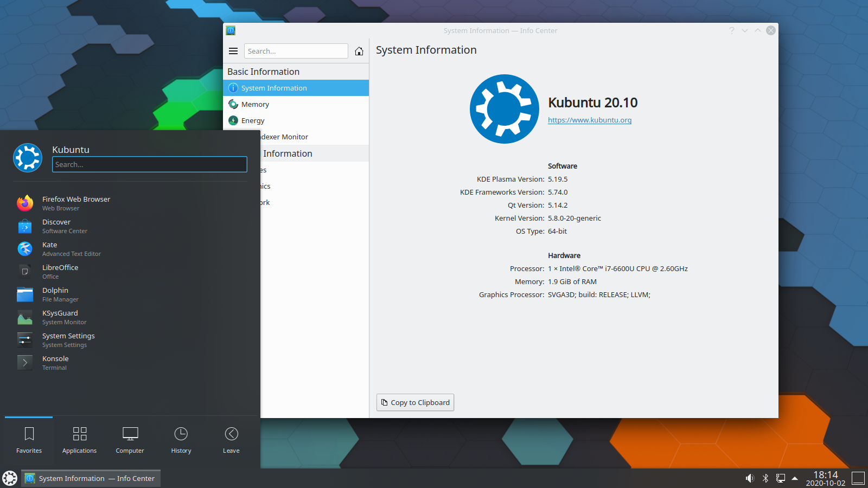Open Discover Software Center
This screenshot has width=868, height=488.
130,226
